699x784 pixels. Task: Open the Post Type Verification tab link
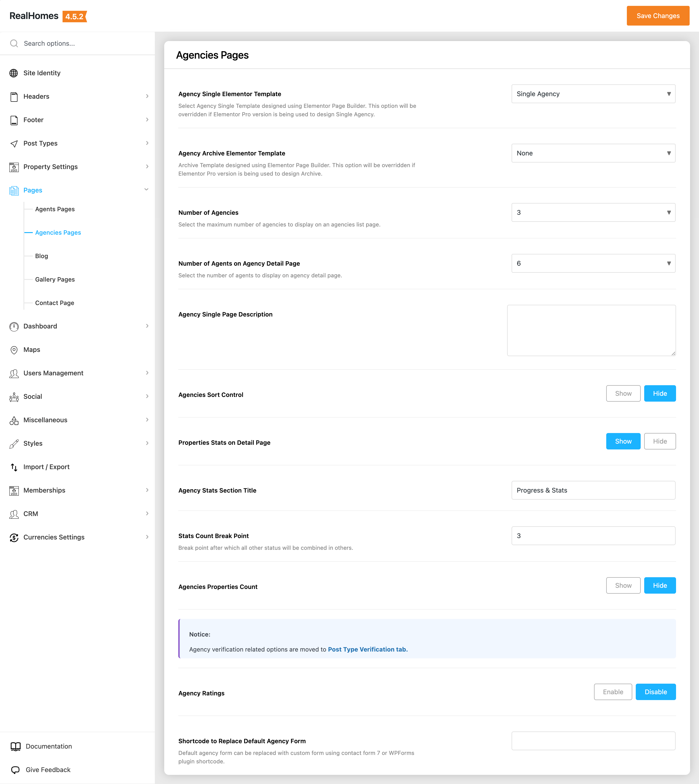click(x=368, y=649)
